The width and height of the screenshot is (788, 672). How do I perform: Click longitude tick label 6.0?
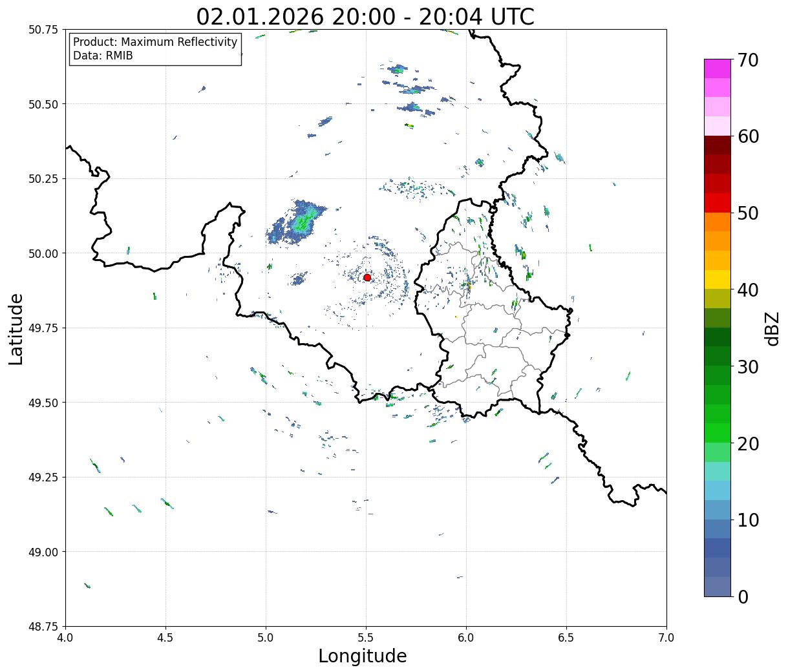(x=466, y=638)
